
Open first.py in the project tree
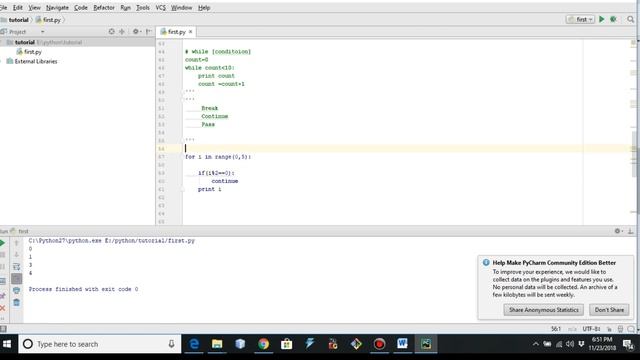point(29,52)
